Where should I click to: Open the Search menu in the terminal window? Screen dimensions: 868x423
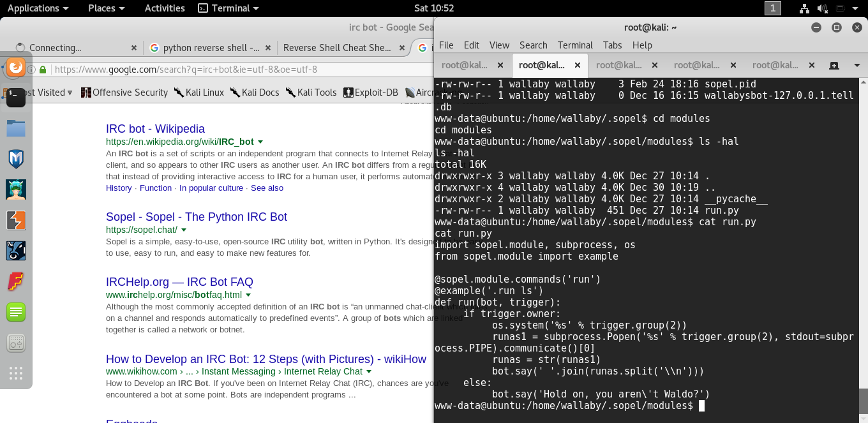(x=533, y=45)
